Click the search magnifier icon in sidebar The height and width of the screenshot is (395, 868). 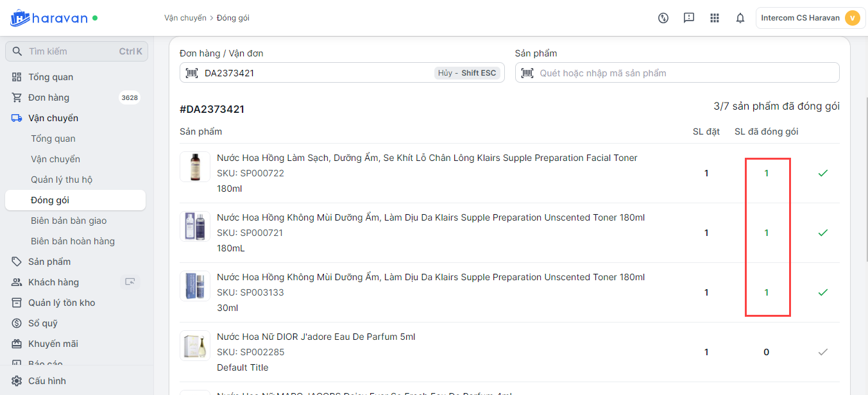[x=17, y=51]
